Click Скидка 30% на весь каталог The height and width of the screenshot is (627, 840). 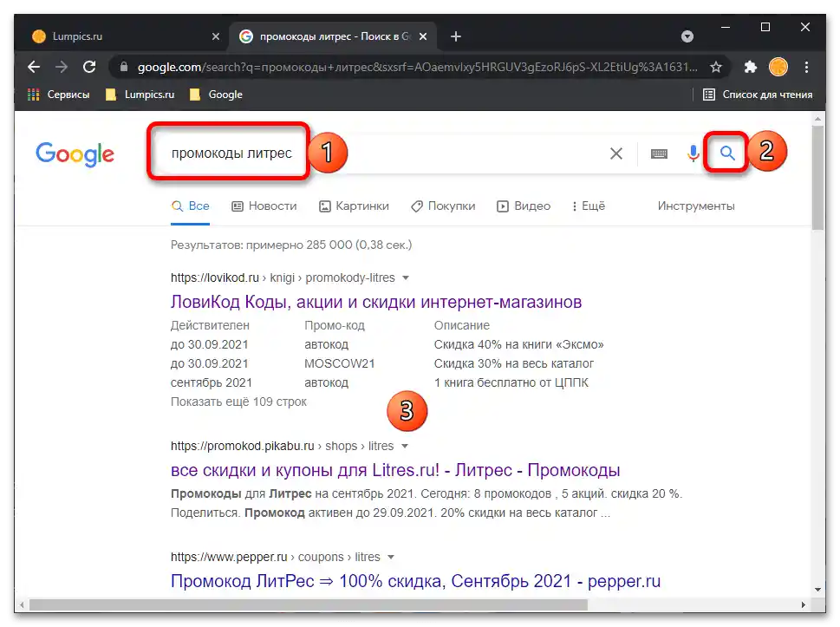514,364
